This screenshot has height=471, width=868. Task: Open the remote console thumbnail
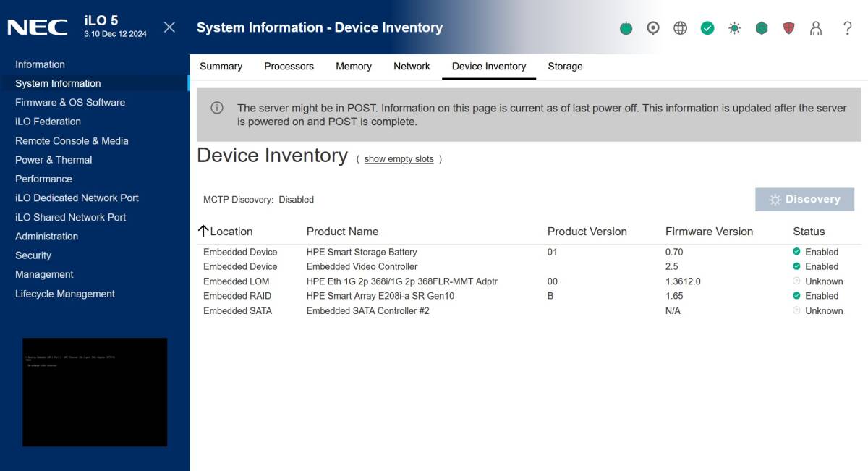click(x=95, y=391)
